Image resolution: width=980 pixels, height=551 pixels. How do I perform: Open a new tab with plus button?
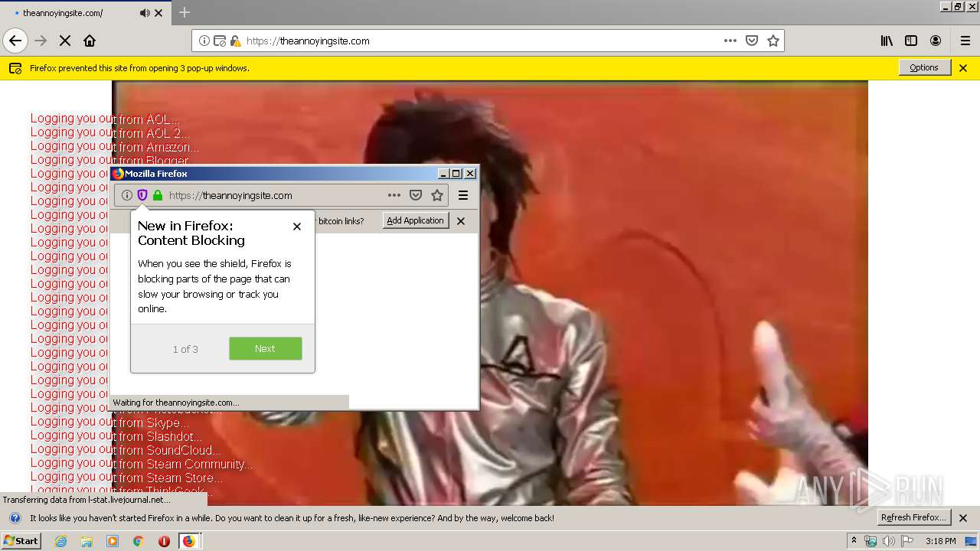coord(185,12)
